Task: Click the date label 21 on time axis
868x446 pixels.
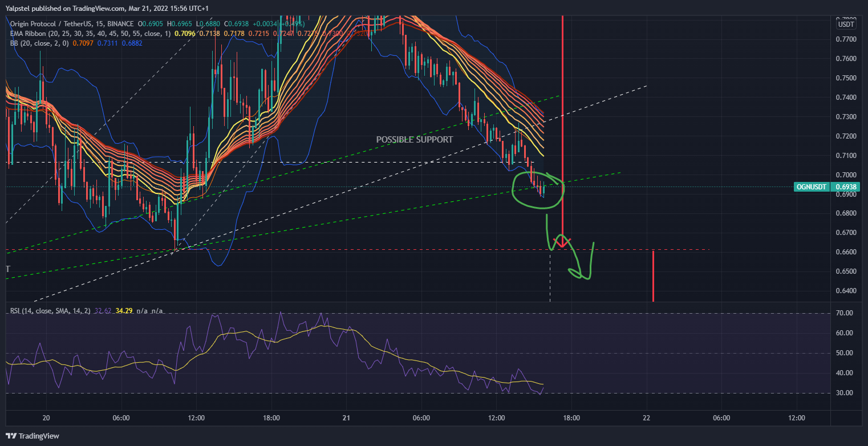Action: point(346,418)
